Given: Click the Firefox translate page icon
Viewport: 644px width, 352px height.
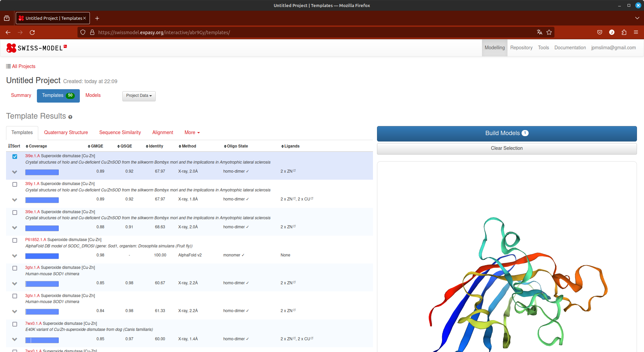Looking at the screenshot, I should (539, 32).
